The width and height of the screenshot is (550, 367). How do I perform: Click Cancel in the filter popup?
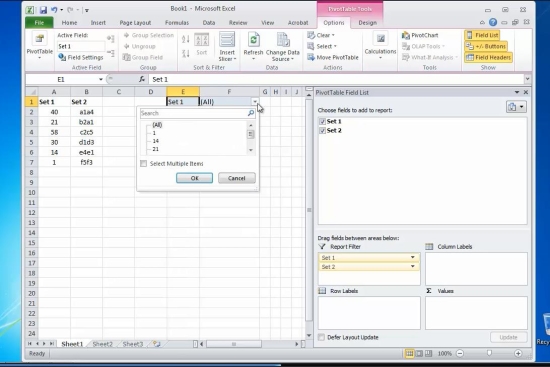(236, 178)
